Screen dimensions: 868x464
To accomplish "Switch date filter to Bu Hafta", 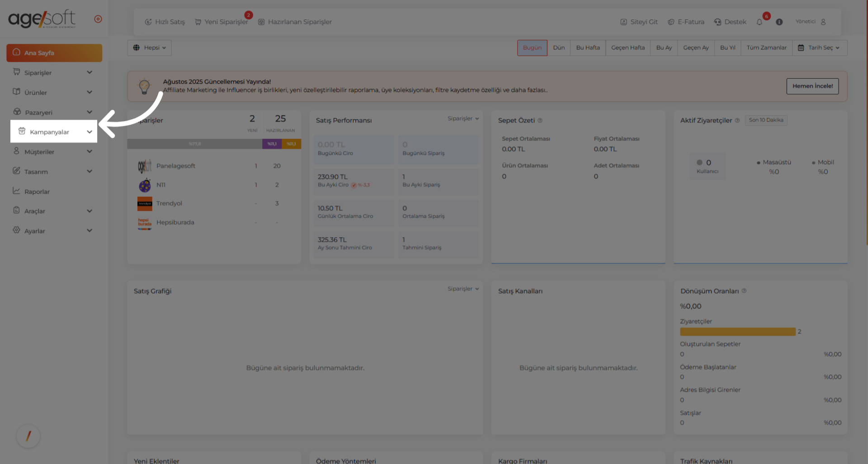I will (588, 48).
